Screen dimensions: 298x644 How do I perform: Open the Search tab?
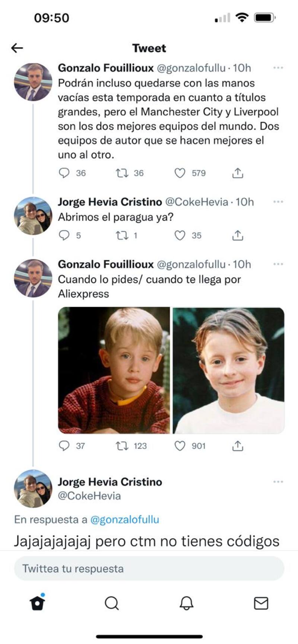click(112, 603)
